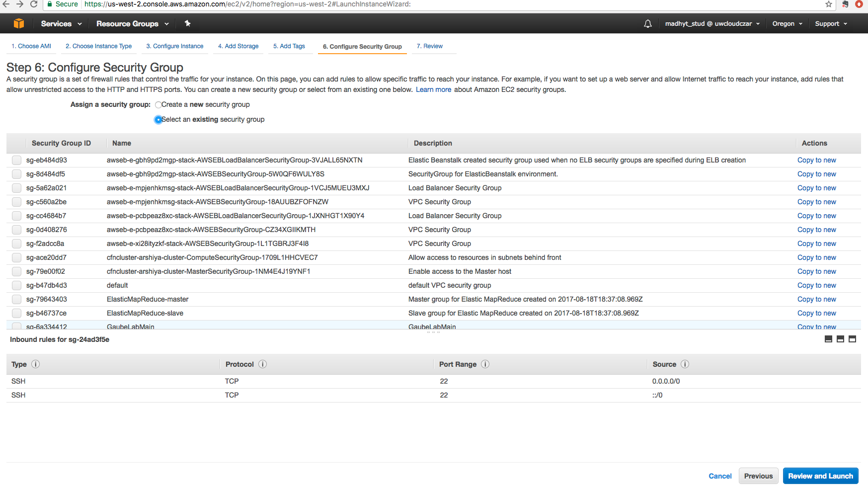
Task: Select cfncluster-arshiya-cluster-ComputeSecurityGroup-1709L1HHCVEC7 name
Action: coord(212,258)
